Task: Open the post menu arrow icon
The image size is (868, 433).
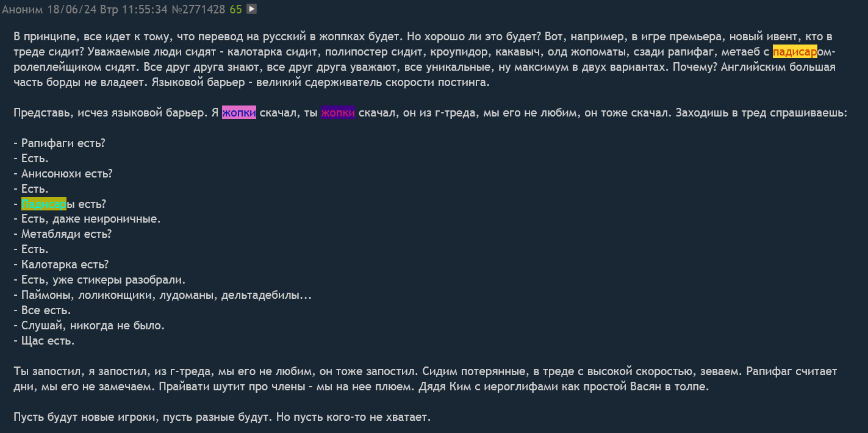Action: [x=251, y=9]
